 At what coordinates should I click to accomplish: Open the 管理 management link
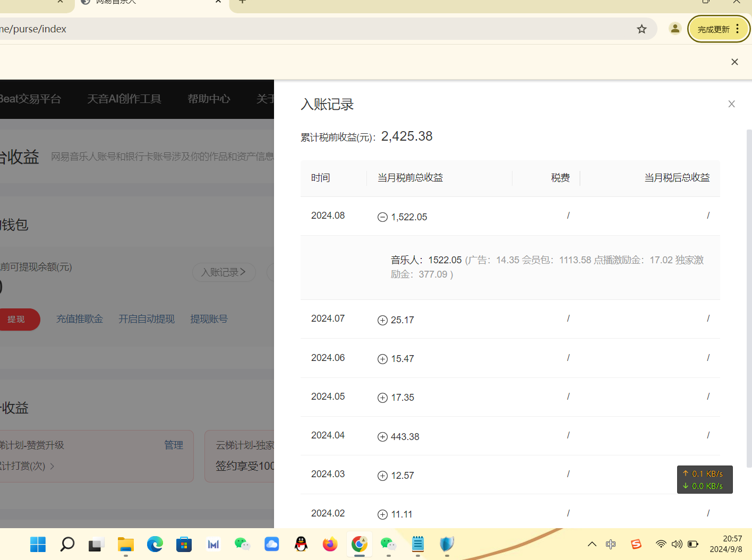tap(173, 445)
